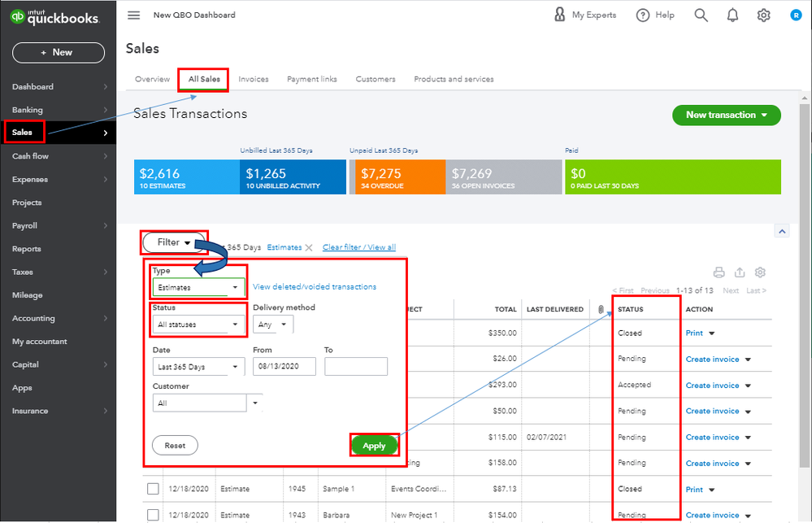Screen dimensions: 812x523
Task: Click the + New button
Action: click(58, 52)
